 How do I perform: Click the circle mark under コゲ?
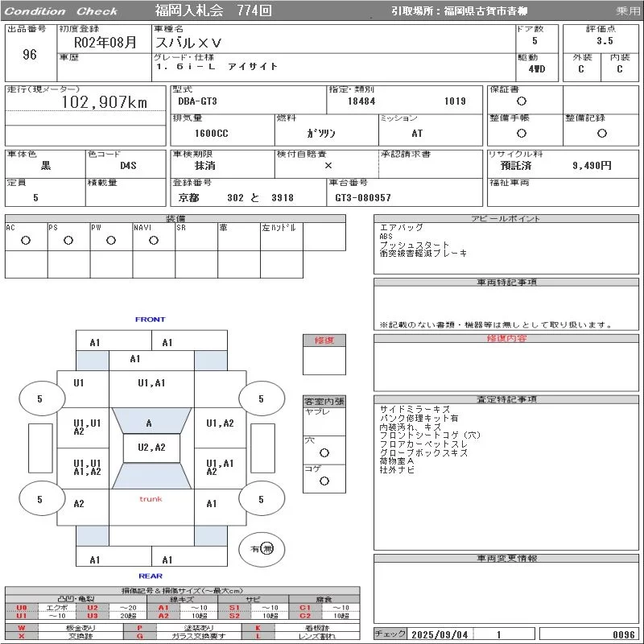[324, 481]
